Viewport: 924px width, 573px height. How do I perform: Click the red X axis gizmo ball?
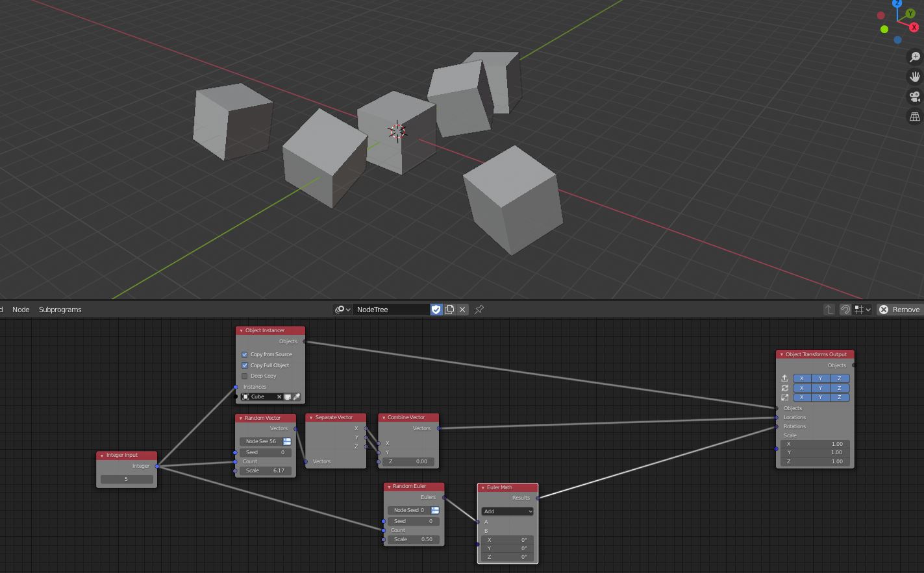click(x=914, y=27)
